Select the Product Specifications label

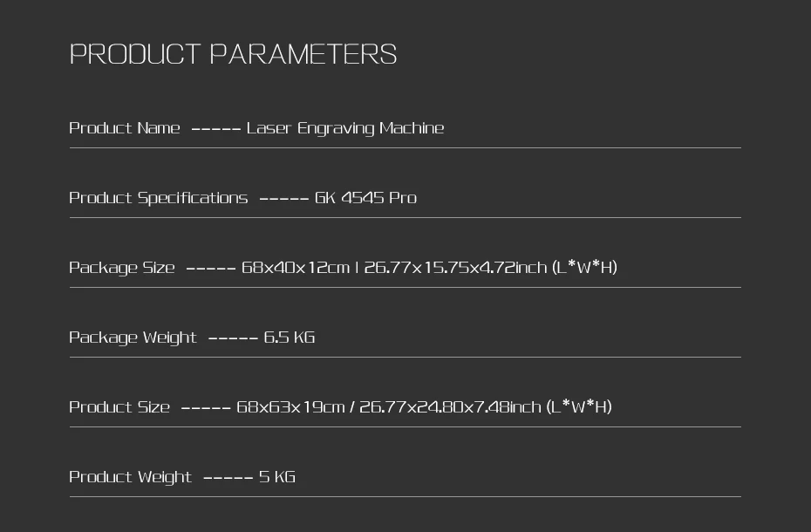(x=158, y=198)
